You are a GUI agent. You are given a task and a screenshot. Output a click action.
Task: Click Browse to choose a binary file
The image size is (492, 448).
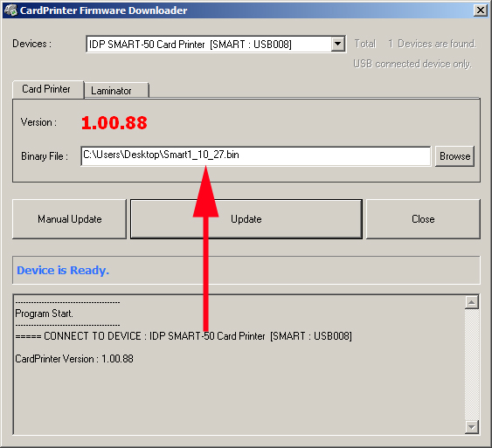click(454, 156)
